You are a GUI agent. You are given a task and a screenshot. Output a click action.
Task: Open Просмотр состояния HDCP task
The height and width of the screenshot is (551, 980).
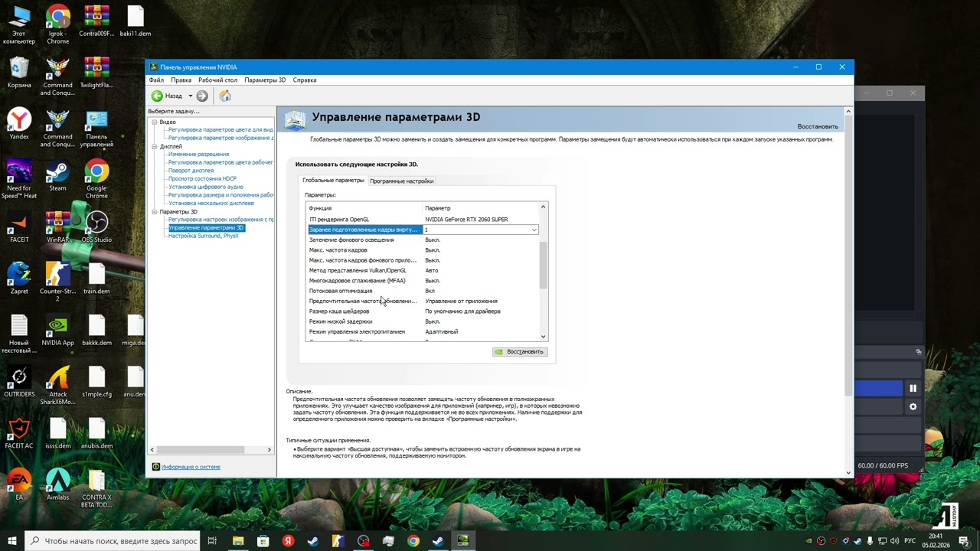[202, 179]
